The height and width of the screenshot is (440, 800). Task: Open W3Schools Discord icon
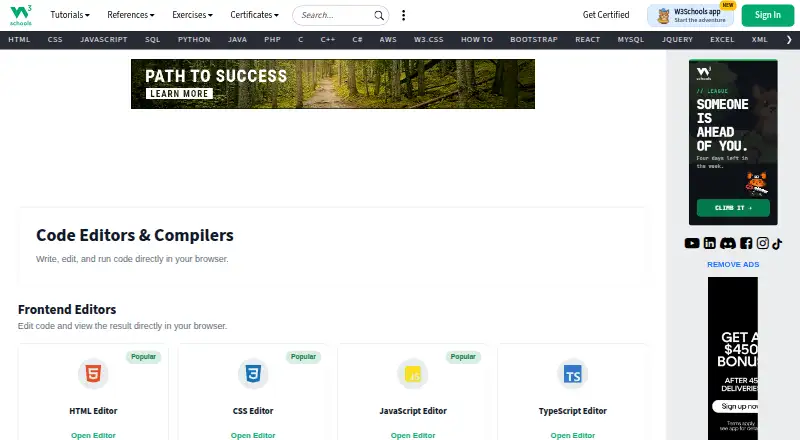(x=728, y=243)
